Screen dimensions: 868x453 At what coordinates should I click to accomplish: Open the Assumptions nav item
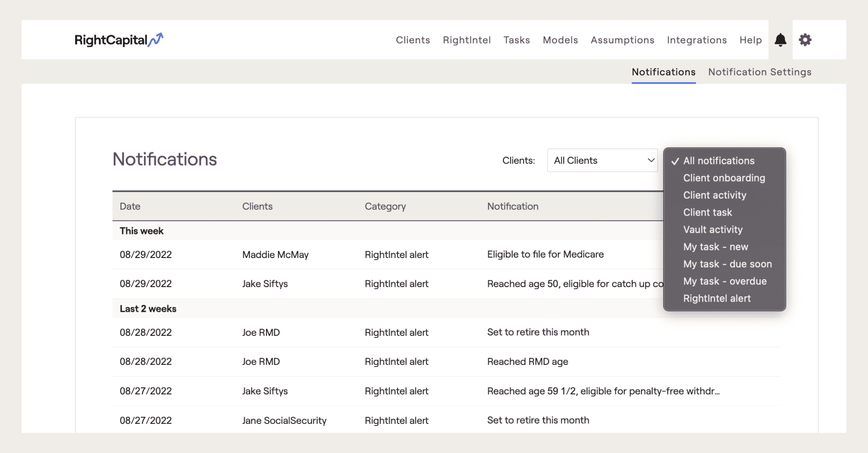[622, 40]
